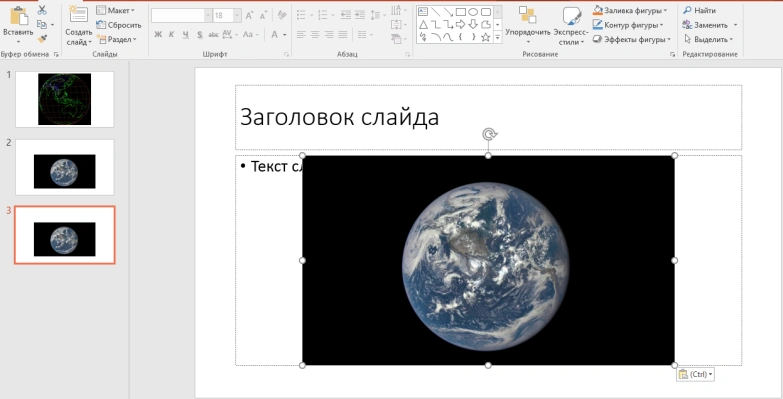
Task: Open the font name combo box dropdown
Action: [x=208, y=15]
